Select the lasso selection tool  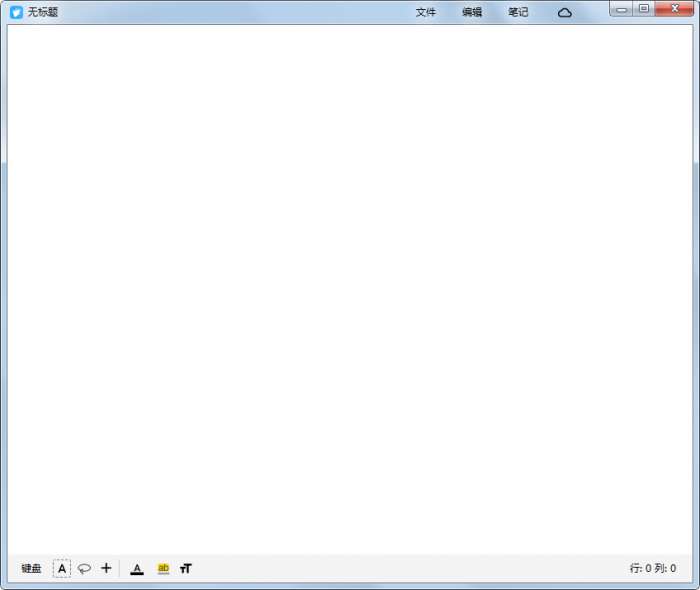coord(84,568)
